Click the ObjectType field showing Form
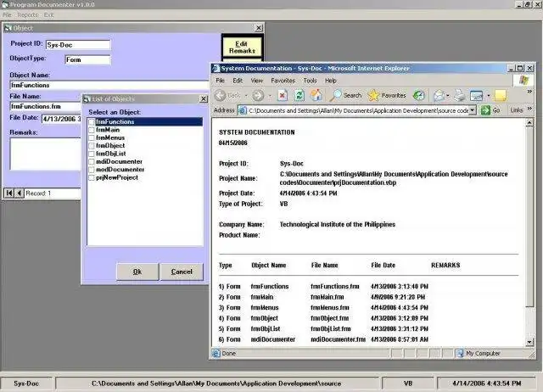543x392 pixels. (87, 59)
